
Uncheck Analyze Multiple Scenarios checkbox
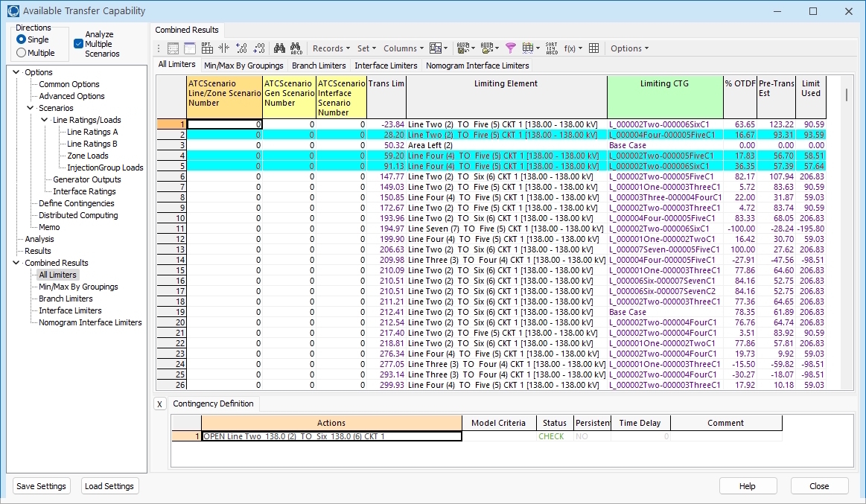coord(79,44)
